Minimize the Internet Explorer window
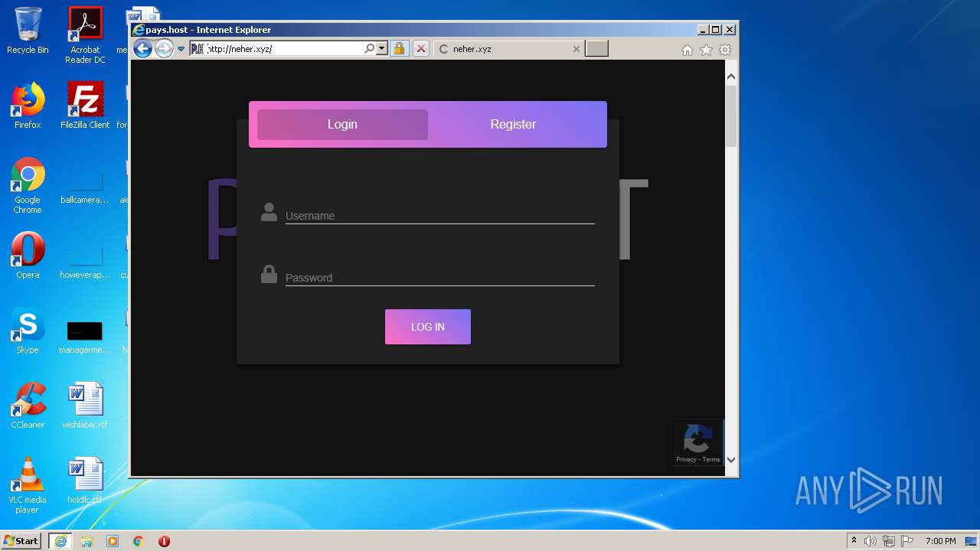 tap(704, 30)
